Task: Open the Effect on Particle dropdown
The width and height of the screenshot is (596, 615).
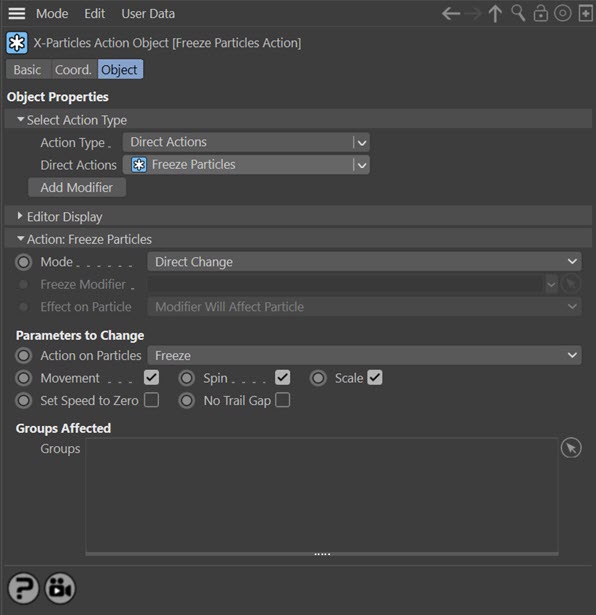Action: (364, 307)
